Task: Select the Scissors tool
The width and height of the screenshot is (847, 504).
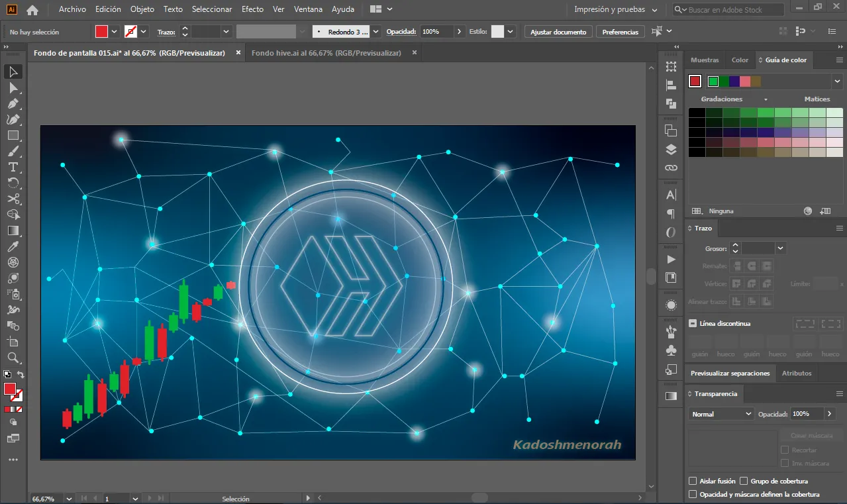Action: [13, 199]
